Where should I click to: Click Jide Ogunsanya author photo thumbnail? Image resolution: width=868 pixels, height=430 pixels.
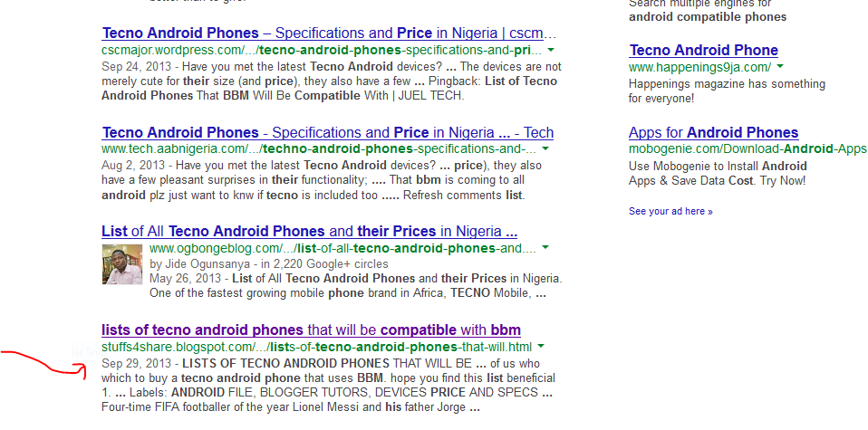click(122, 264)
